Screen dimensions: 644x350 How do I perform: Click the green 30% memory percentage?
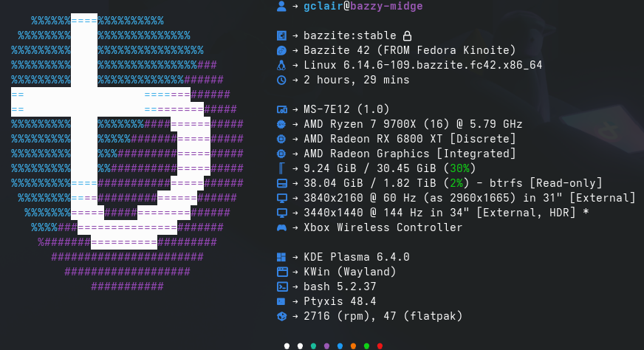(x=459, y=168)
